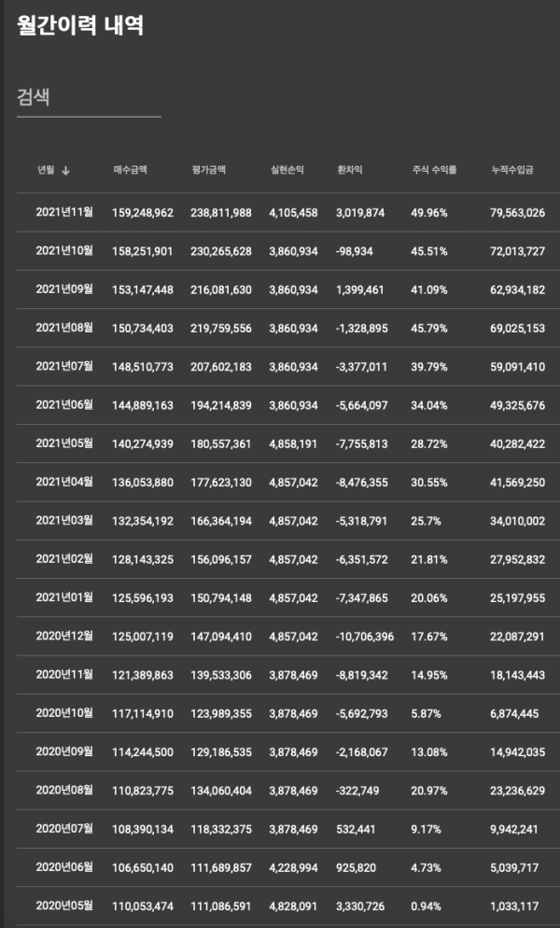Select the 2021년01월 row
The height and width of the screenshot is (928, 560).
click(x=288, y=598)
